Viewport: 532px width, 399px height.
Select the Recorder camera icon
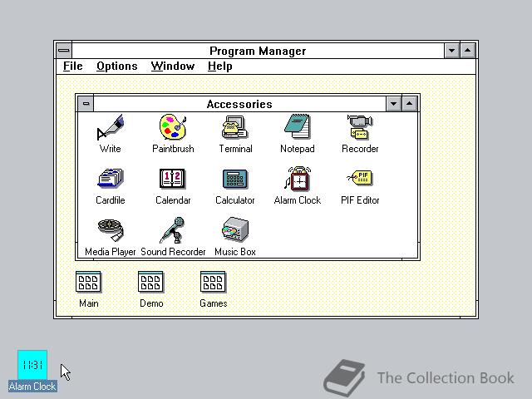(x=360, y=127)
